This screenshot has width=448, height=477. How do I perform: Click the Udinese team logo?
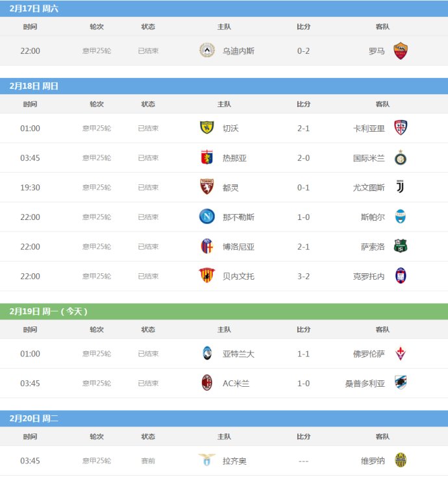click(x=207, y=50)
